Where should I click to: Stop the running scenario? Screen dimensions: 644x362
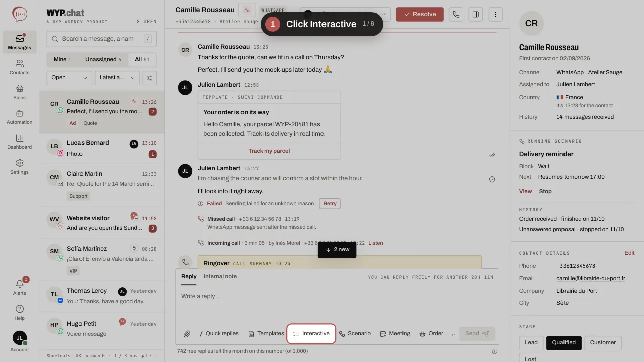point(545,191)
